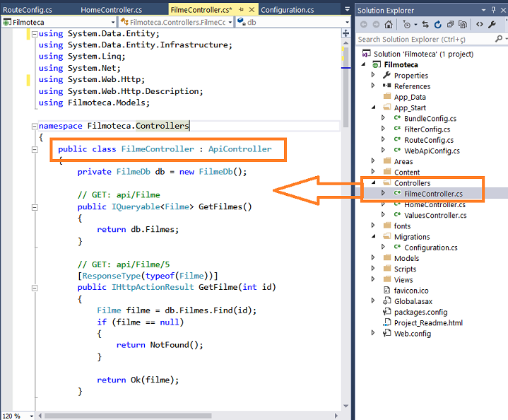508x420 pixels.
Task: Click the C# icon of BundleConfig.cs
Action: tap(397, 118)
